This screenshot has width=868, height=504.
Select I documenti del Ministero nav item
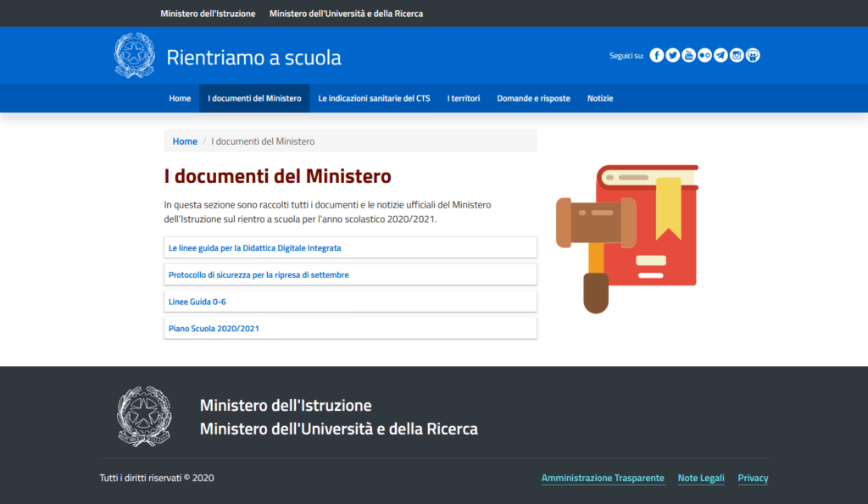[x=254, y=98]
